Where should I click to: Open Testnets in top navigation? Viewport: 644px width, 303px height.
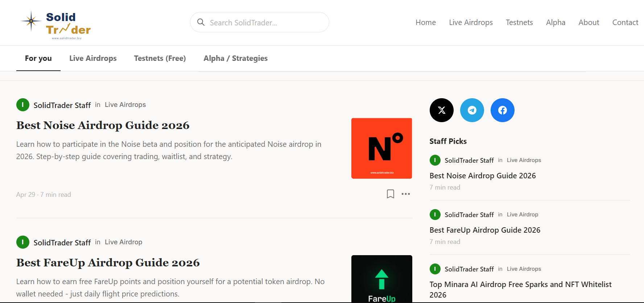(x=520, y=22)
